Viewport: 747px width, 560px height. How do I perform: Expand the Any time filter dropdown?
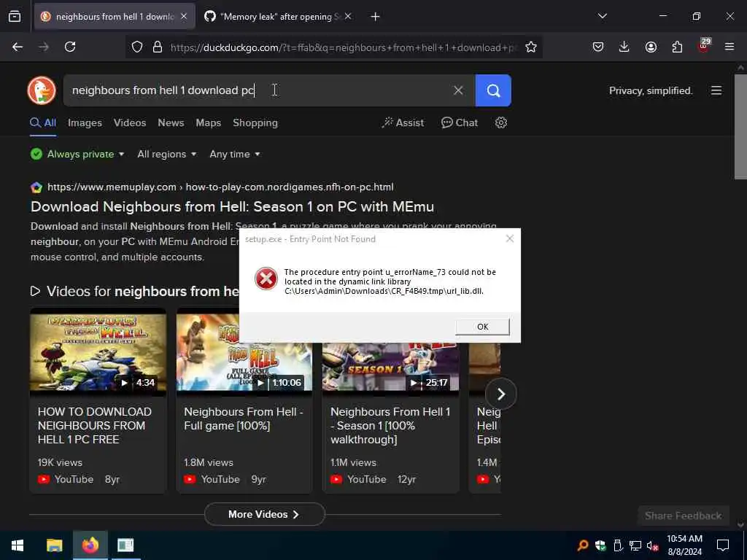pos(235,154)
